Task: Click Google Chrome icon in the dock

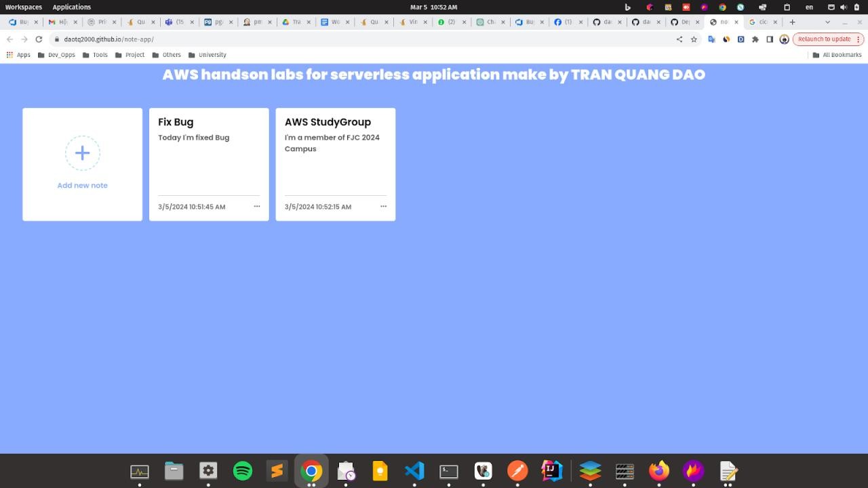Action: [311, 470]
